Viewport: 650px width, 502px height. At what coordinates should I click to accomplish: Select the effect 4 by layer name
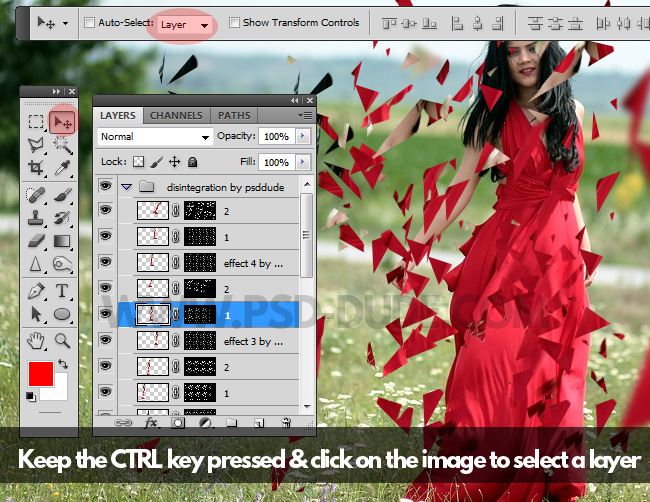253,263
